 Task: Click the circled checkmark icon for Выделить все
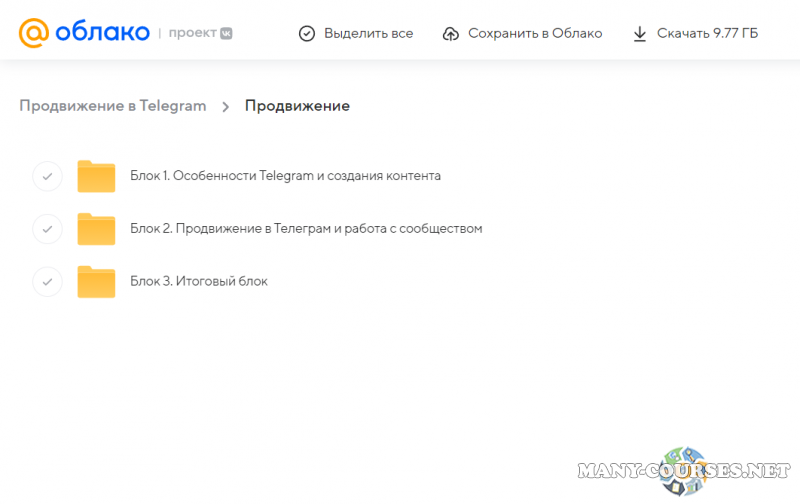click(307, 34)
